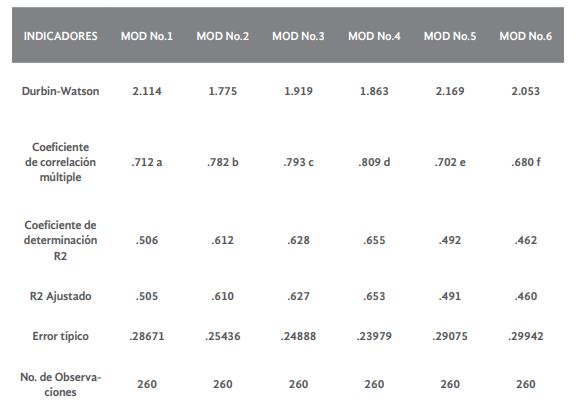Select adjusted R2 value .627
Screen dimensions: 577x413
point(298,296)
